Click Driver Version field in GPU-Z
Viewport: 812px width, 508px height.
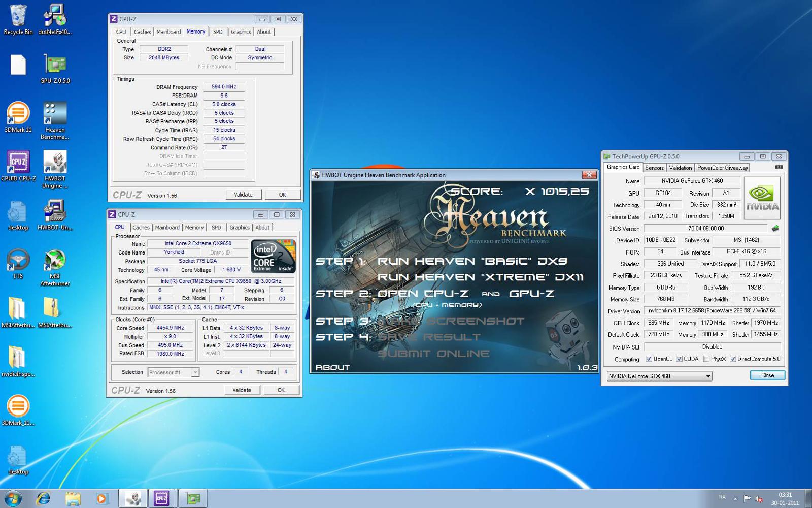pyautogui.click(x=712, y=311)
